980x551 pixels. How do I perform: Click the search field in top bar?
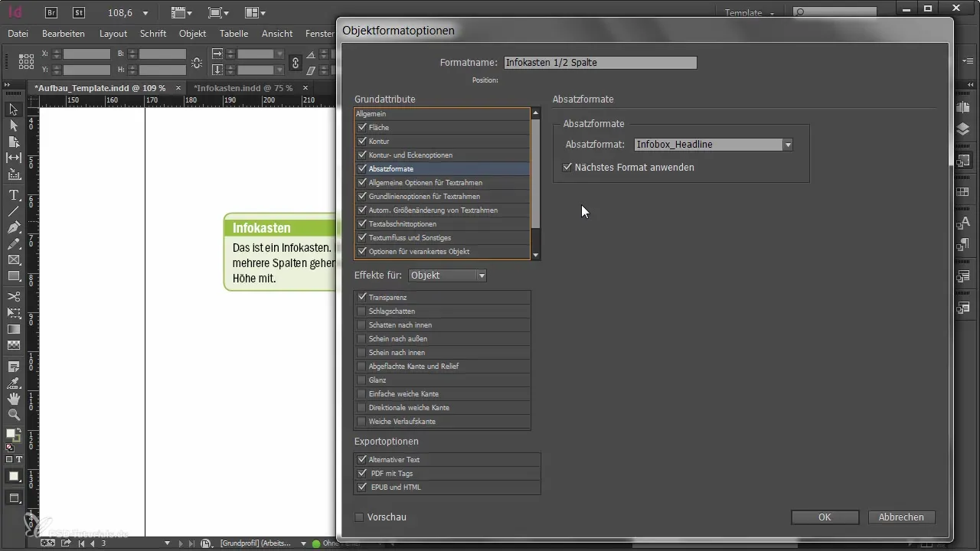[835, 12]
